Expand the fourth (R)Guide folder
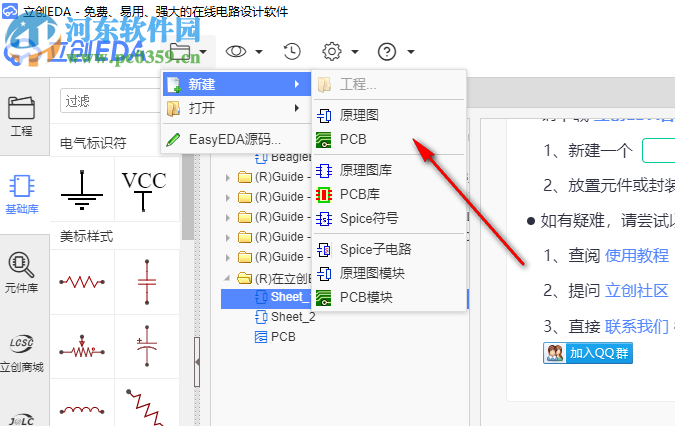Screen dimensions: 675x426 228,237
